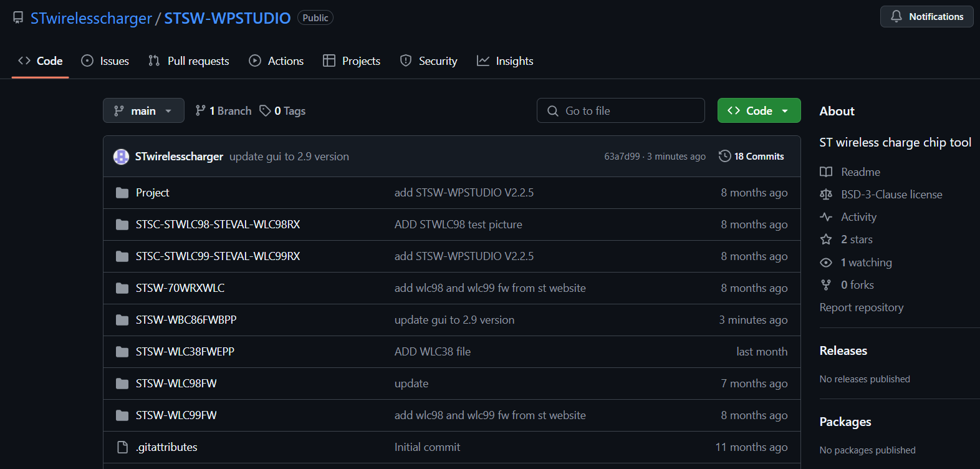
Task: Click the file icon beside .gitattributes
Action: pyautogui.click(x=122, y=447)
